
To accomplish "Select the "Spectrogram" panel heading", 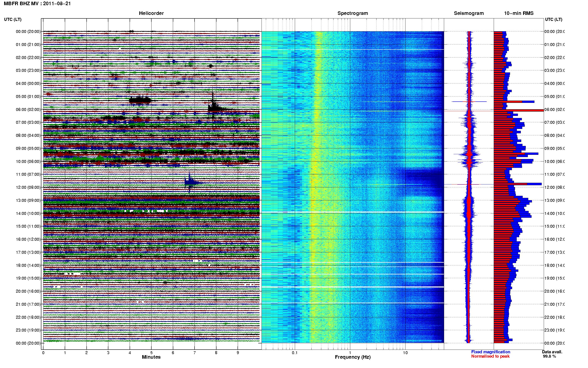I will (x=353, y=13).
